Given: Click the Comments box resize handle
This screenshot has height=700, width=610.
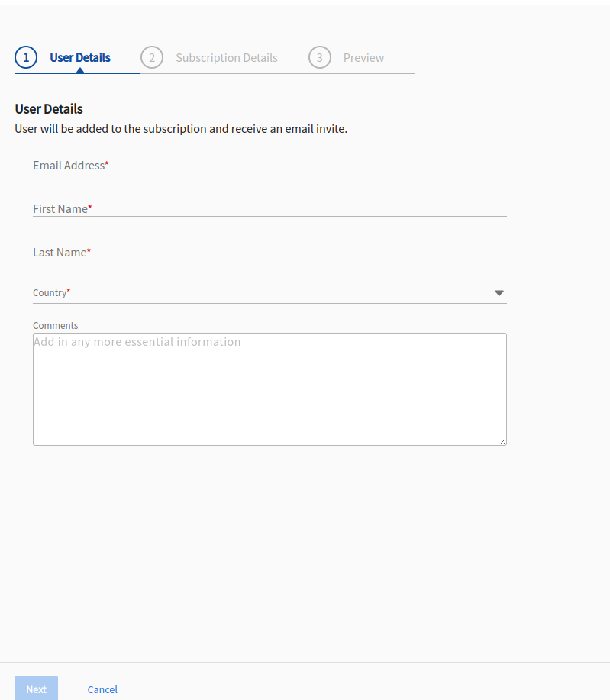Looking at the screenshot, I should [503, 441].
